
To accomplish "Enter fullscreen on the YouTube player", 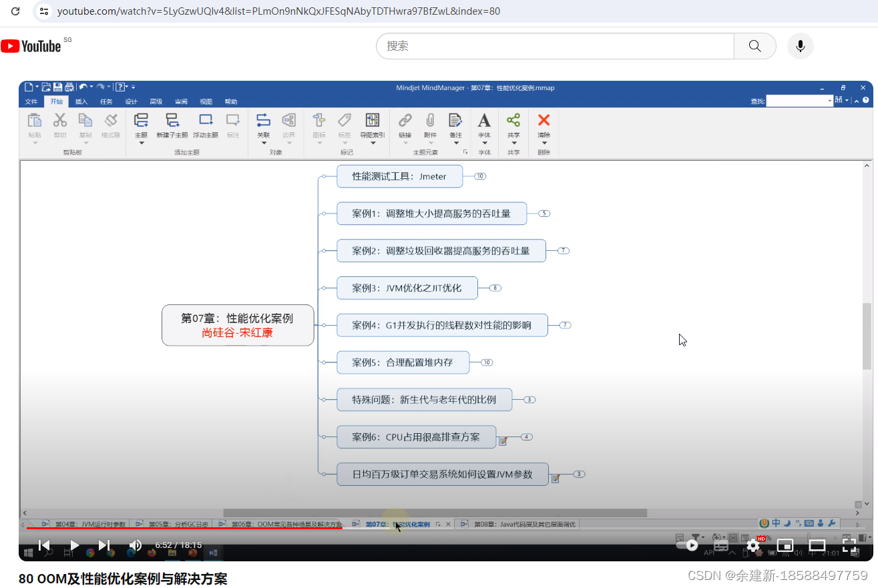I will 849,545.
